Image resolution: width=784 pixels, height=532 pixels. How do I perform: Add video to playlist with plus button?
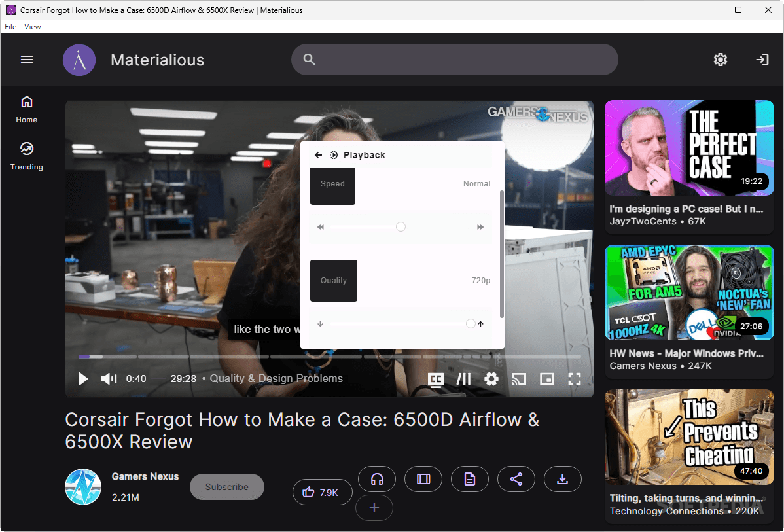click(x=374, y=508)
